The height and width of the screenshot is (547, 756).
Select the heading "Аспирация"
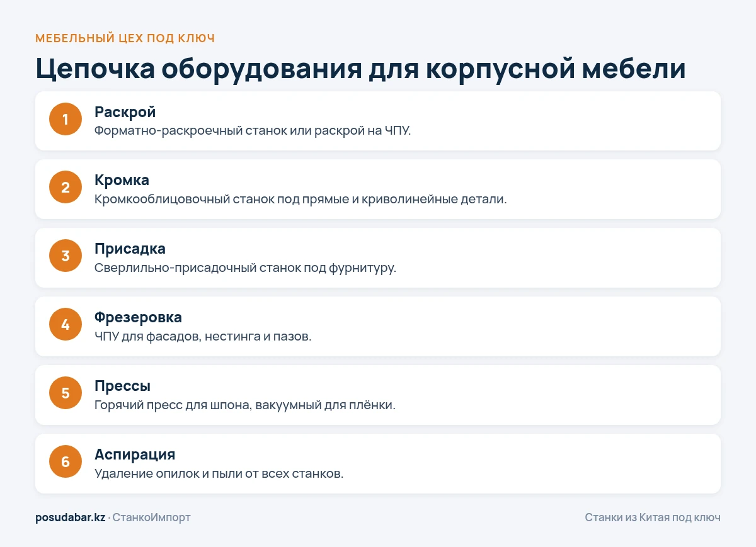(135, 454)
